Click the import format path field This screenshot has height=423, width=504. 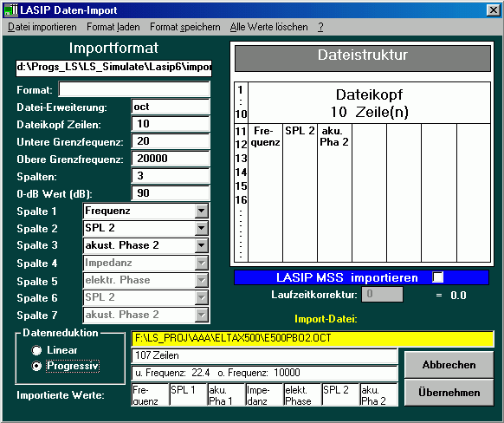tap(113, 68)
